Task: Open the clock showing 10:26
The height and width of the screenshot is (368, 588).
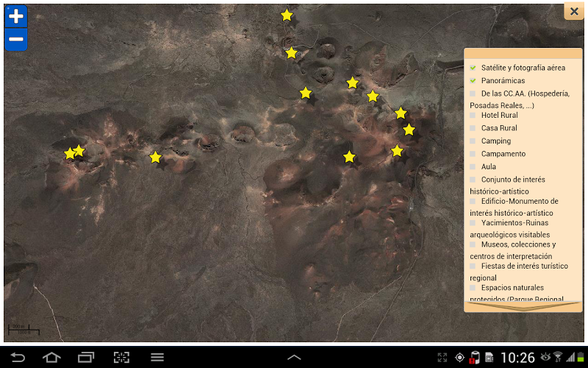Action: click(x=517, y=358)
